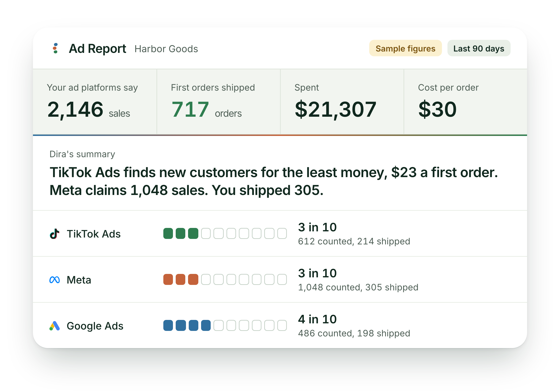Click the Meta infinity logo icon
The width and height of the screenshot is (560, 392).
click(55, 280)
